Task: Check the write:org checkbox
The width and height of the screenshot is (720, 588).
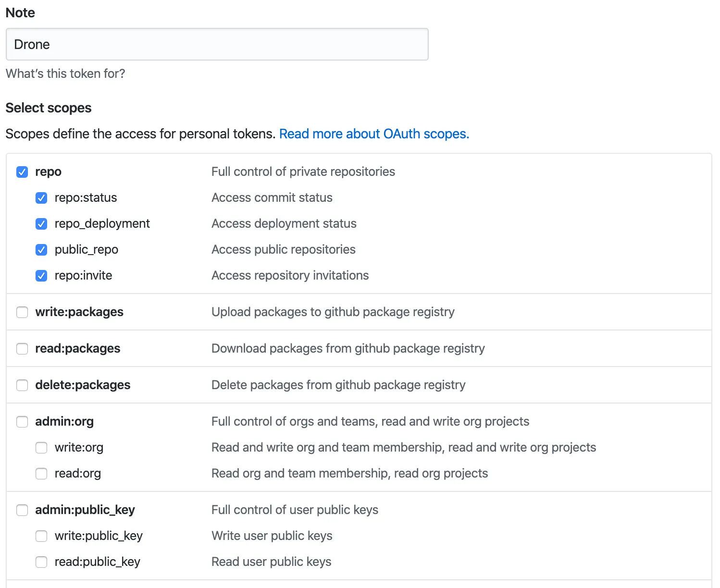Action: pos(41,448)
